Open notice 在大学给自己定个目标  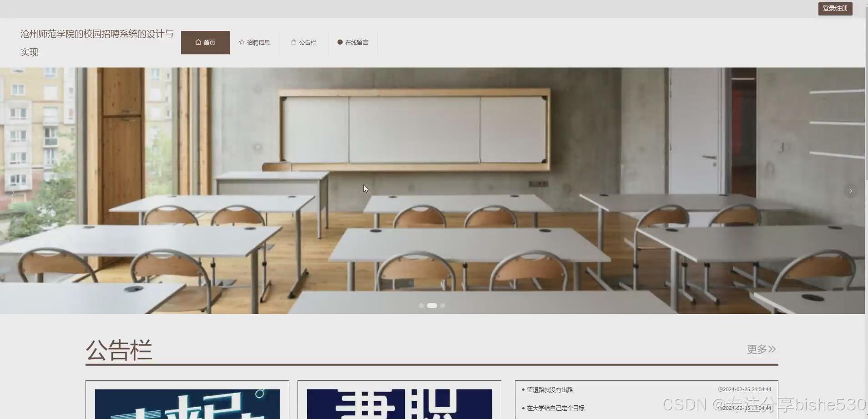[x=555, y=408]
